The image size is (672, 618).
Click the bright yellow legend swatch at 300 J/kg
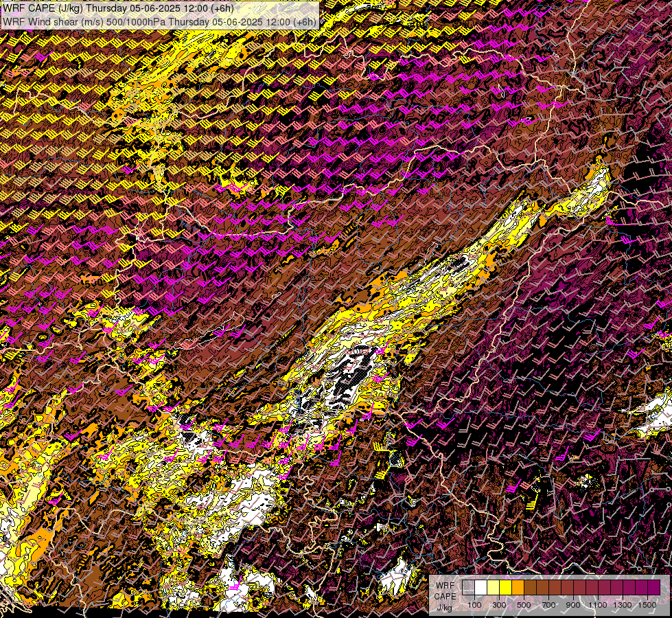(x=506, y=588)
